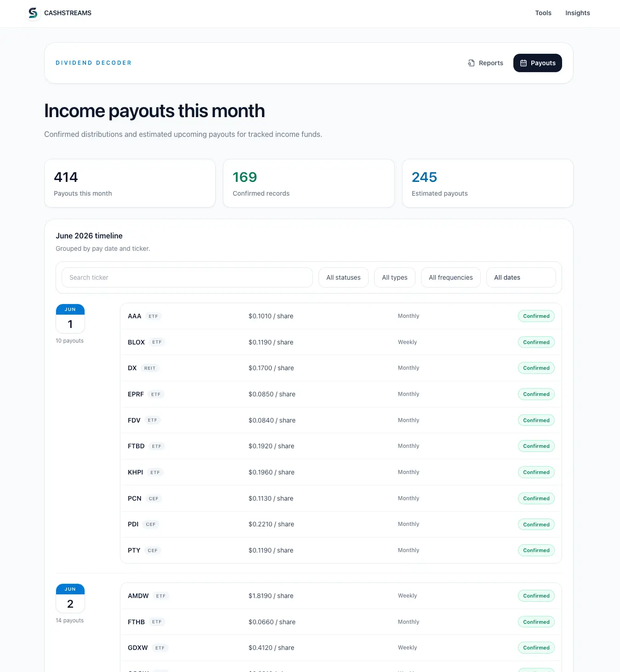This screenshot has width=620, height=672.
Task: Click the Confirmed badge for AMDW
Action: click(x=536, y=596)
